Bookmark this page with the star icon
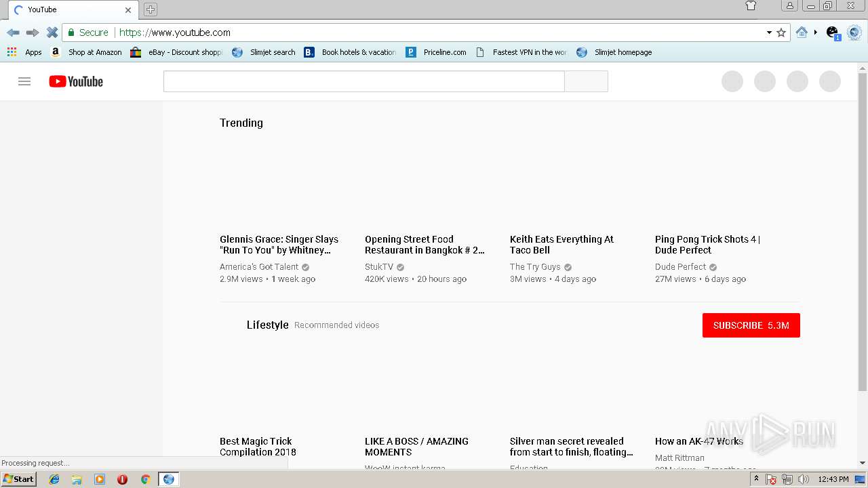 point(781,33)
